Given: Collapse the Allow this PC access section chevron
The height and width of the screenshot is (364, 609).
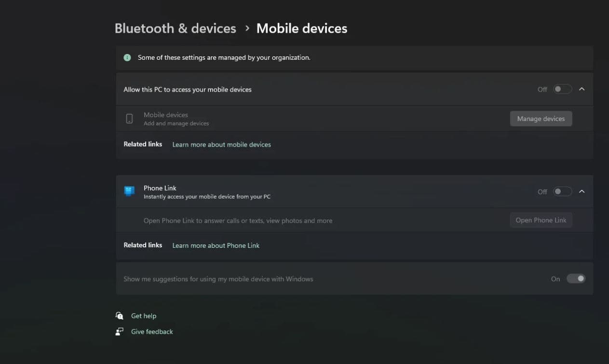Looking at the screenshot, I should pyautogui.click(x=582, y=89).
